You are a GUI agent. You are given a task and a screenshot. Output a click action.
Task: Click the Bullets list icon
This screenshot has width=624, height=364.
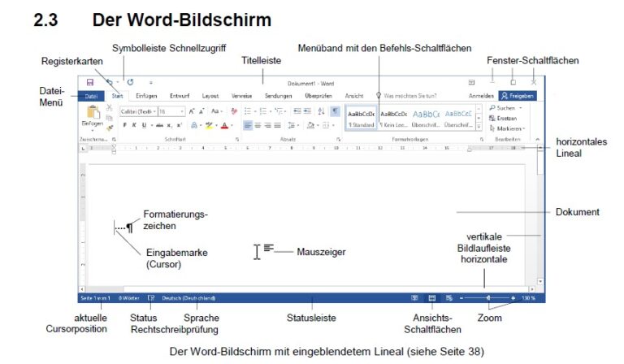248,111
